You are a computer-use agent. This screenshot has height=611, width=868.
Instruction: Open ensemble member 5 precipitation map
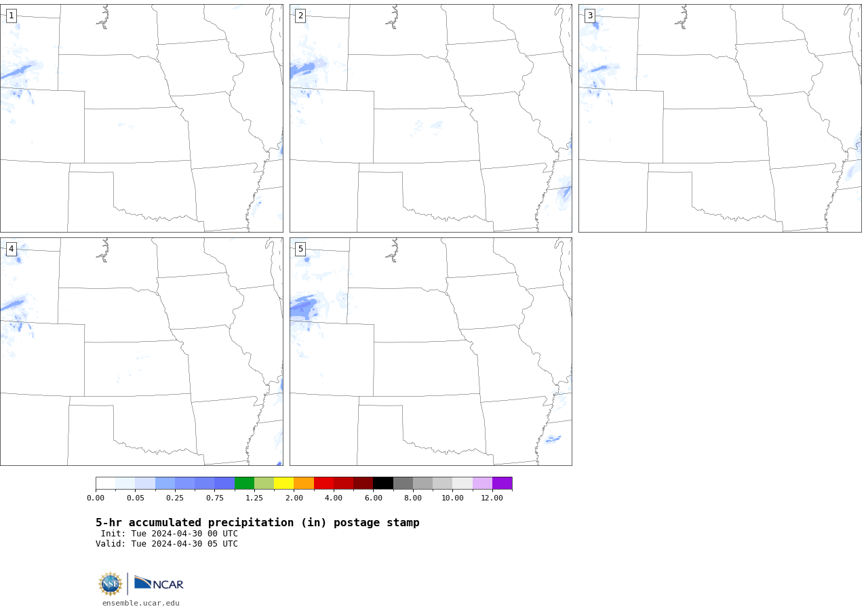431,351
